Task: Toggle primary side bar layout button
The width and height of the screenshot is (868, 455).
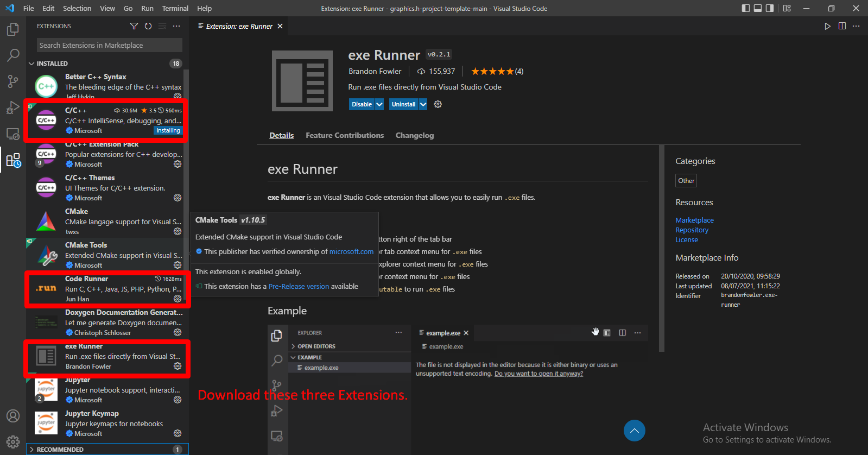Action: click(746, 8)
